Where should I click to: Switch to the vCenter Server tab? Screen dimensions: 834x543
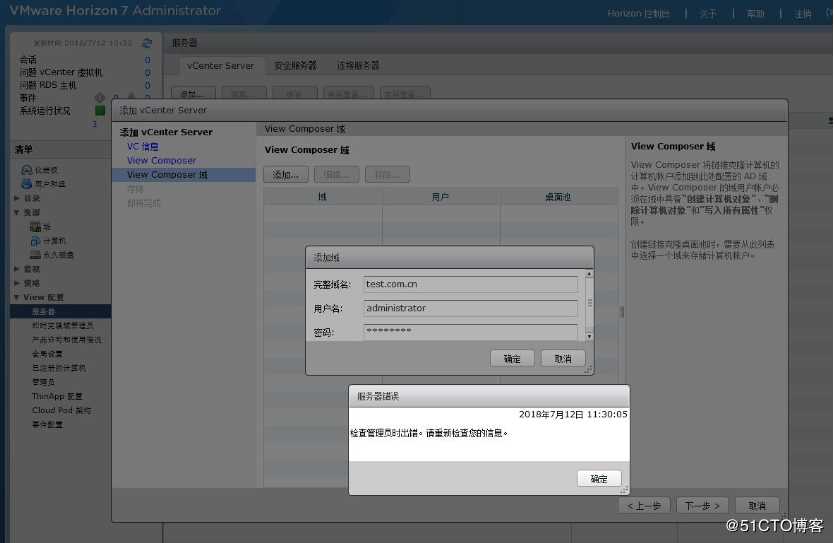pos(220,66)
